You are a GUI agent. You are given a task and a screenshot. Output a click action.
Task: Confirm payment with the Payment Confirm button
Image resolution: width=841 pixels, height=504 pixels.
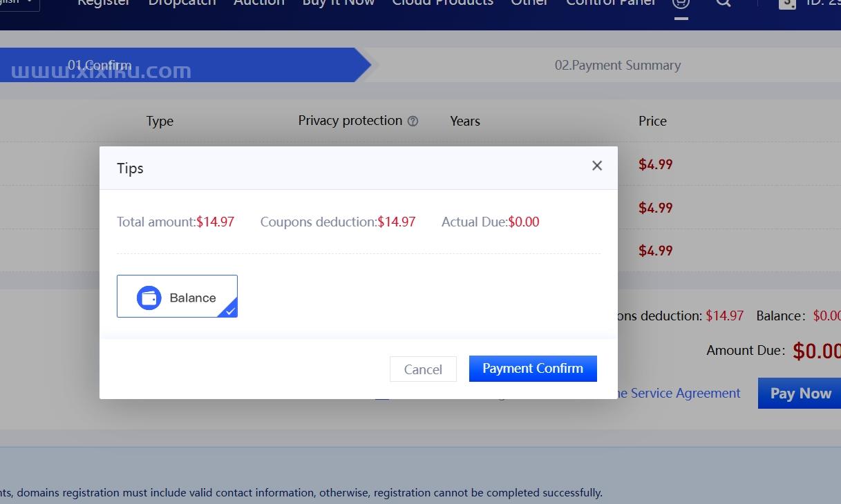coord(533,369)
